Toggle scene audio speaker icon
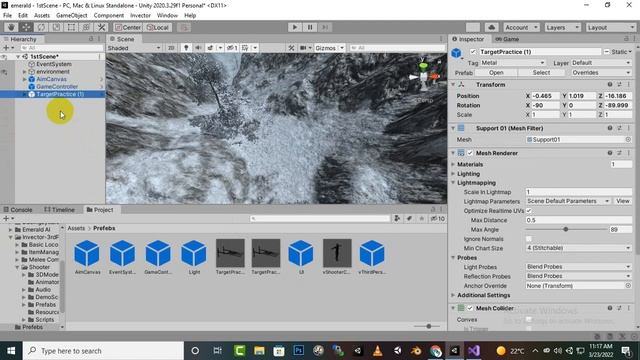Viewport: 640px width, 360px height. click(x=198, y=48)
